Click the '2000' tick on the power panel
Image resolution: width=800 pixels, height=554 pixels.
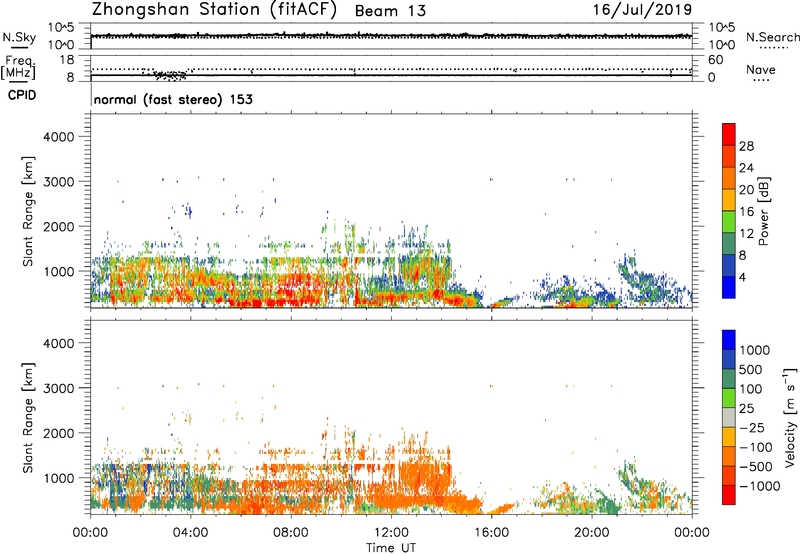coord(59,227)
